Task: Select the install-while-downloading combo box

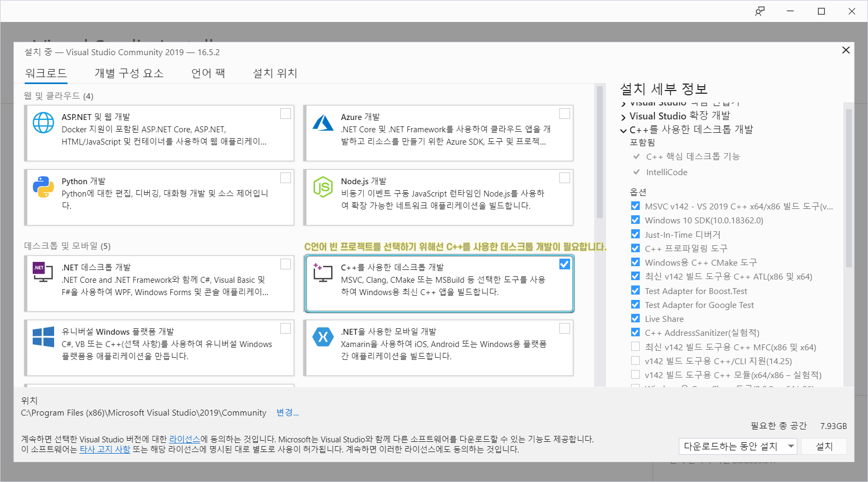Action: tap(738, 446)
